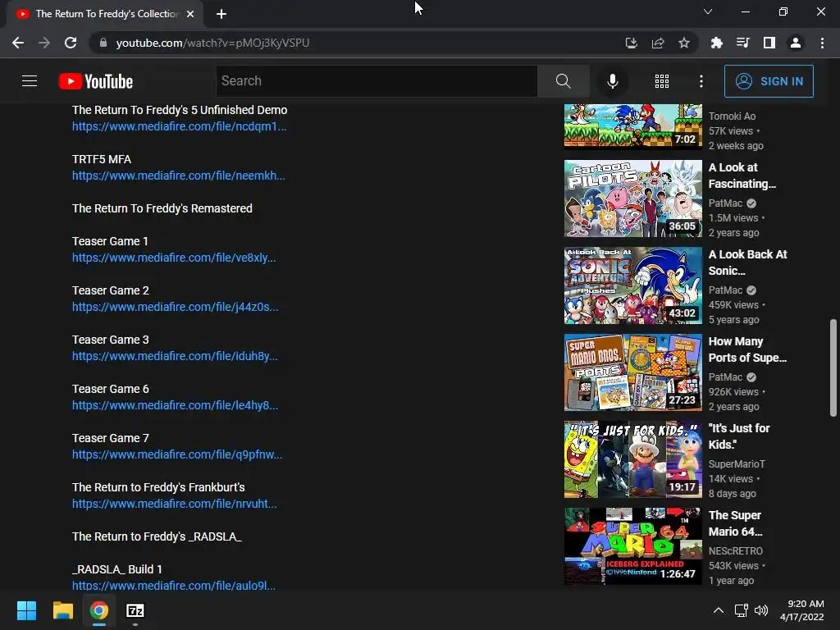Image resolution: width=840 pixels, height=630 pixels.
Task: Click the install app icon in address bar
Action: click(632, 43)
